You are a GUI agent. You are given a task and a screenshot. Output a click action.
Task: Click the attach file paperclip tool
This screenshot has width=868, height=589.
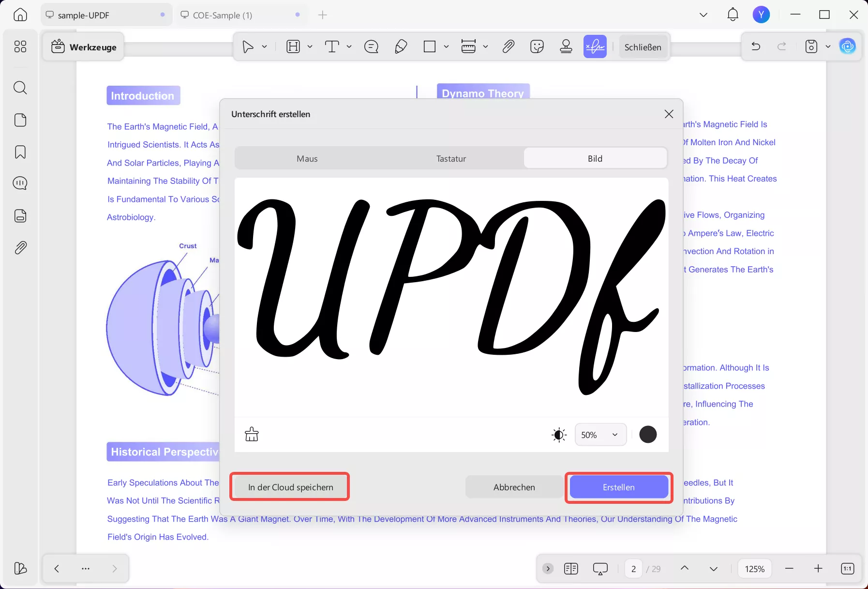508,47
